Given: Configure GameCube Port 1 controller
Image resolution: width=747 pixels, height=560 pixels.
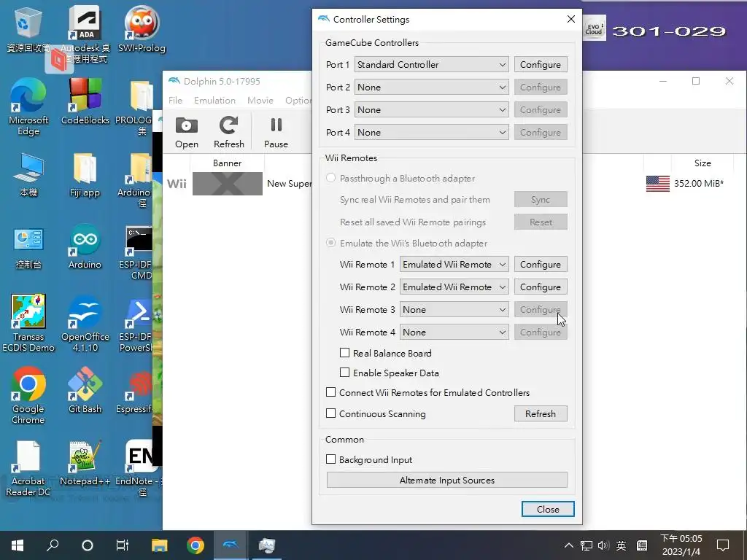Looking at the screenshot, I should (541, 64).
